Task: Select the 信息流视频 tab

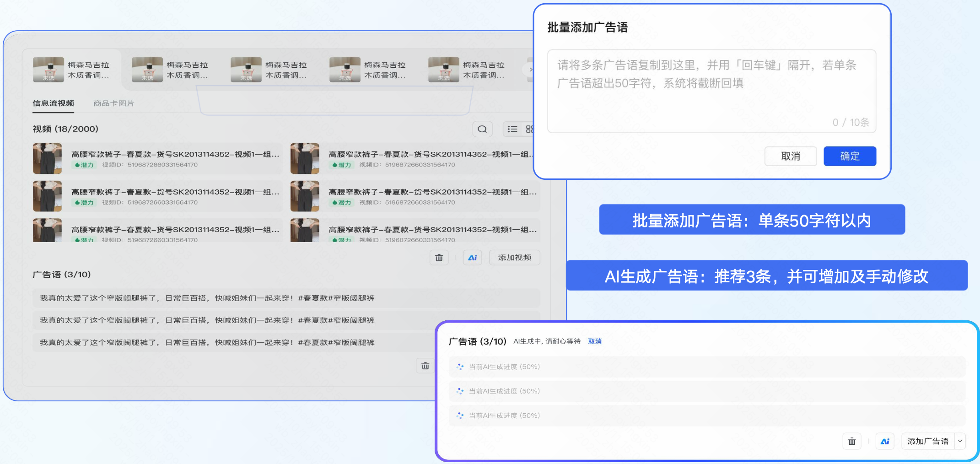Action: pos(53,103)
